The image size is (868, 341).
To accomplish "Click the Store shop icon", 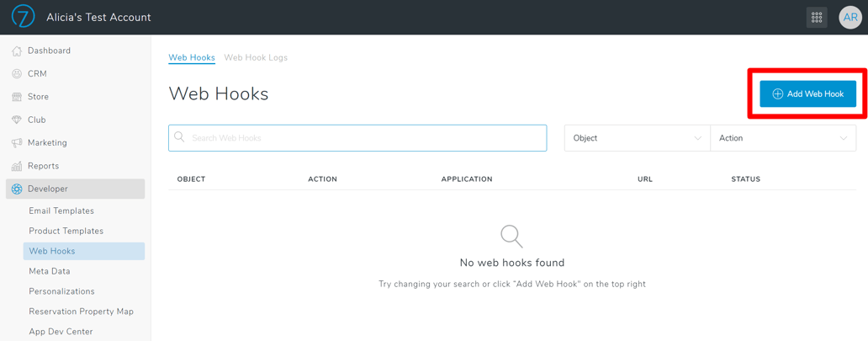I will 17,97.
